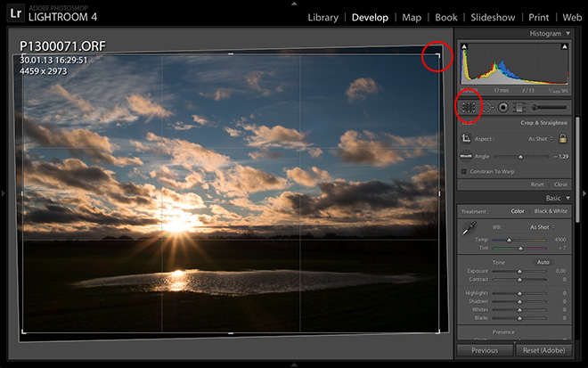Select the Crop Overlay tool icon
Viewport: 588px width, 368px height.
tap(469, 107)
